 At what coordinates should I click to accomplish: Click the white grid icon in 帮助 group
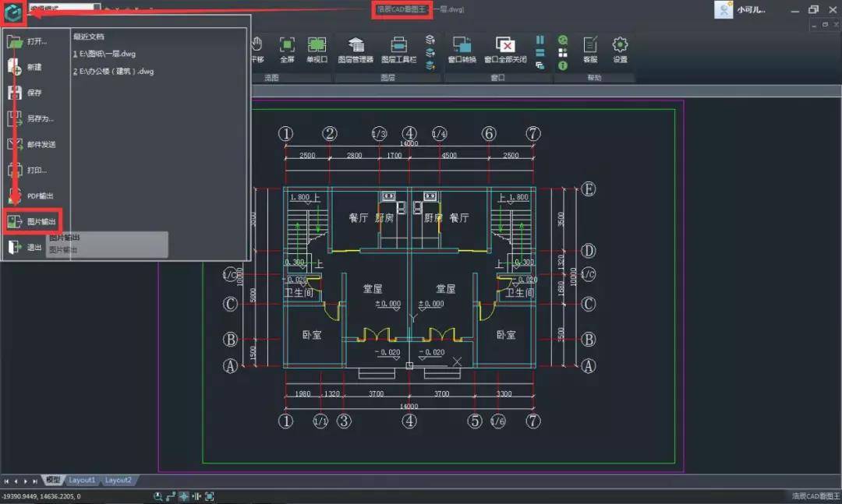(x=563, y=53)
